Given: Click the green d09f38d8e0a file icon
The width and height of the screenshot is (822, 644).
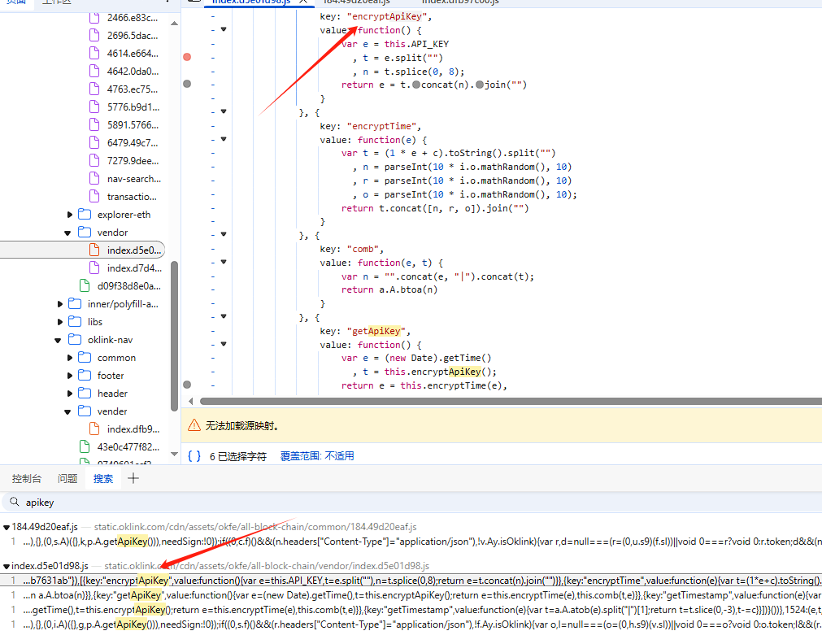Looking at the screenshot, I should click(84, 285).
